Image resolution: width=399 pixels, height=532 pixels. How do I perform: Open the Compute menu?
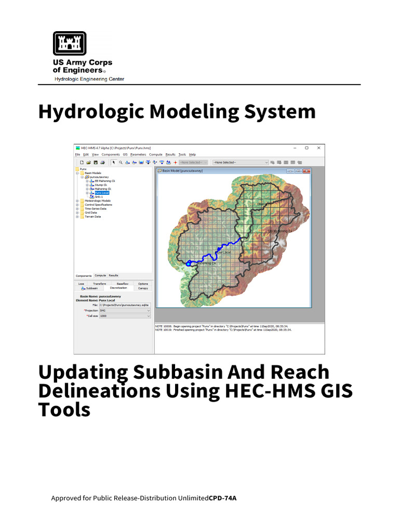coord(156,154)
